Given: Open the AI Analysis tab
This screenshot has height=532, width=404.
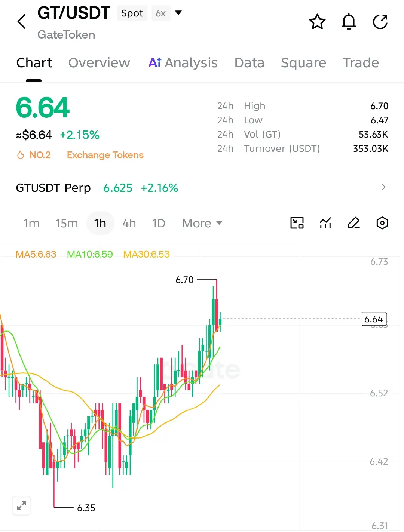Looking at the screenshot, I should [x=183, y=63].
